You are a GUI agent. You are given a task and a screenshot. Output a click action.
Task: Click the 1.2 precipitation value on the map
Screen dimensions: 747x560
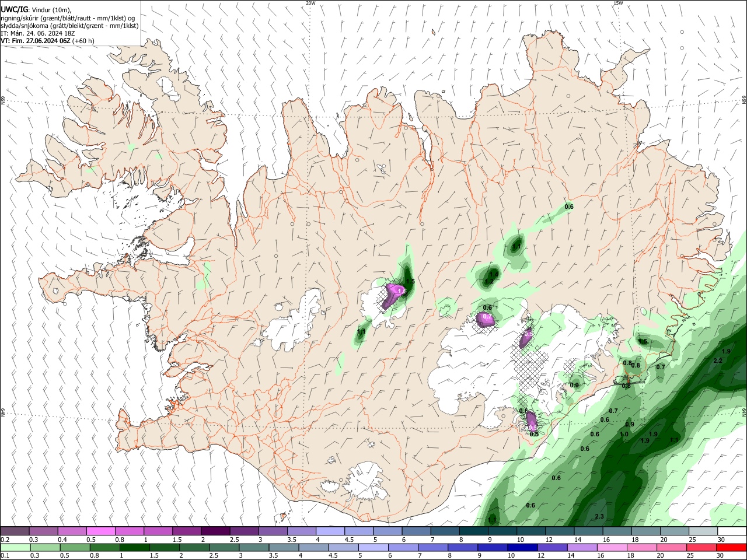point(489,282)
